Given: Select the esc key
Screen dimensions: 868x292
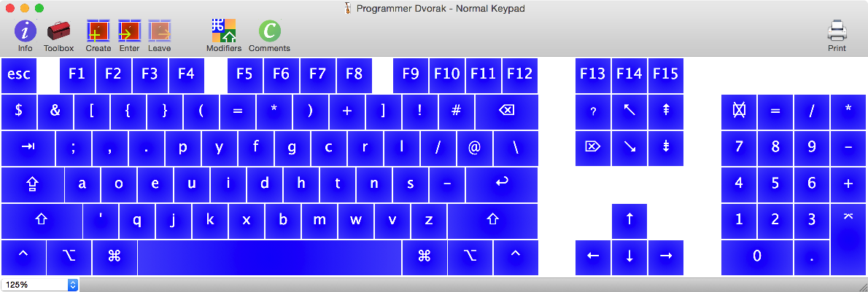Looking at the screenshot, I should coord(19,75).
